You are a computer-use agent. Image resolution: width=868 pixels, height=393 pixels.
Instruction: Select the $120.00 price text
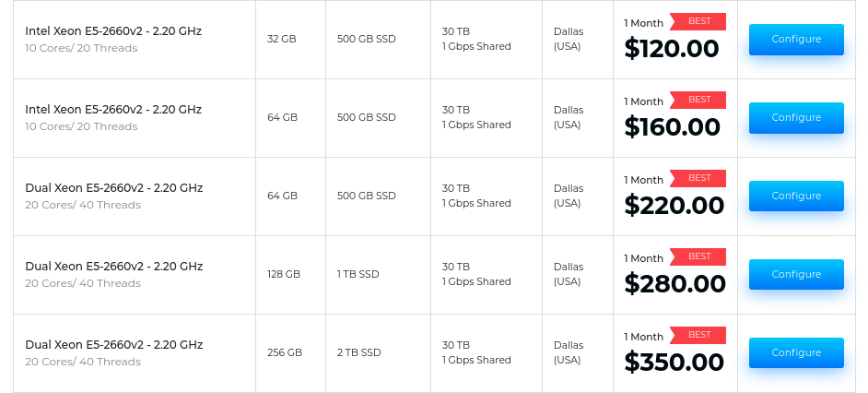[672, 49]
